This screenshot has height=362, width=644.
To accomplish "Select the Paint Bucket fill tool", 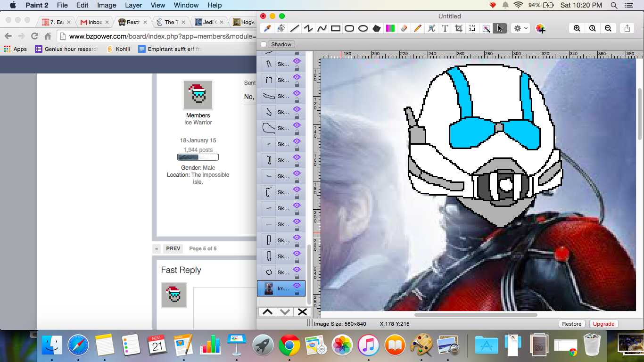I will point(281,28).
